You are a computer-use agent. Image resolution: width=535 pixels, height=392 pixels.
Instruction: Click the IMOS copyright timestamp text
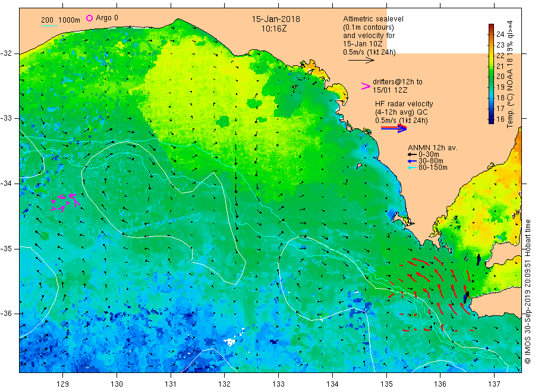(x=528, y=292)
